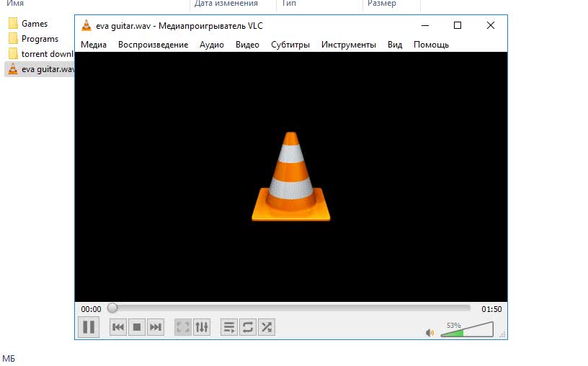Toggle fullscreen mode button

pos(183,327)
